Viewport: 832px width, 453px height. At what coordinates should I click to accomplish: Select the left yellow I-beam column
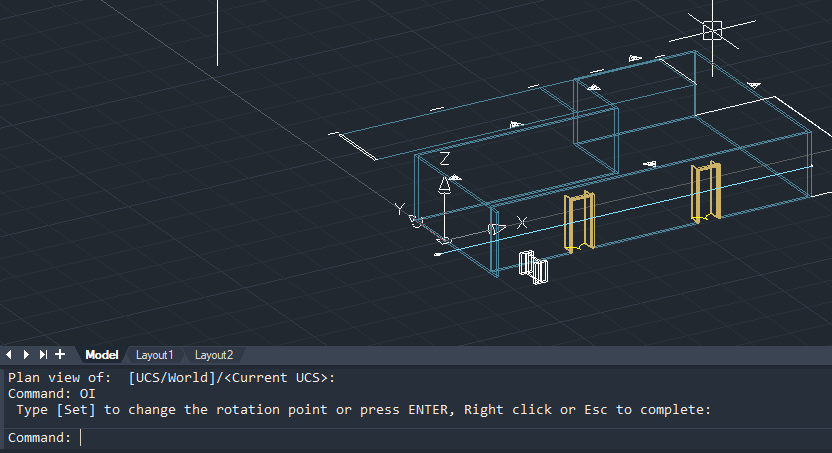coord(579,221)
